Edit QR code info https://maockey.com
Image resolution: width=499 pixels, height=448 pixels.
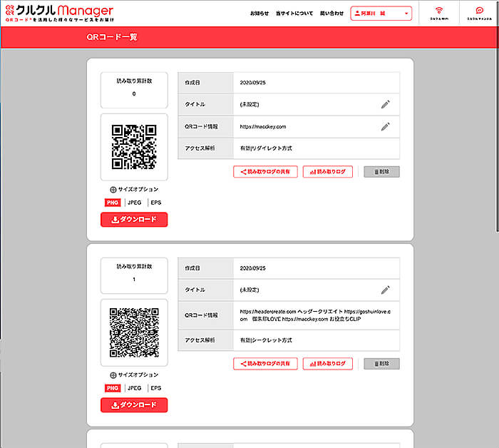(385, 127)
